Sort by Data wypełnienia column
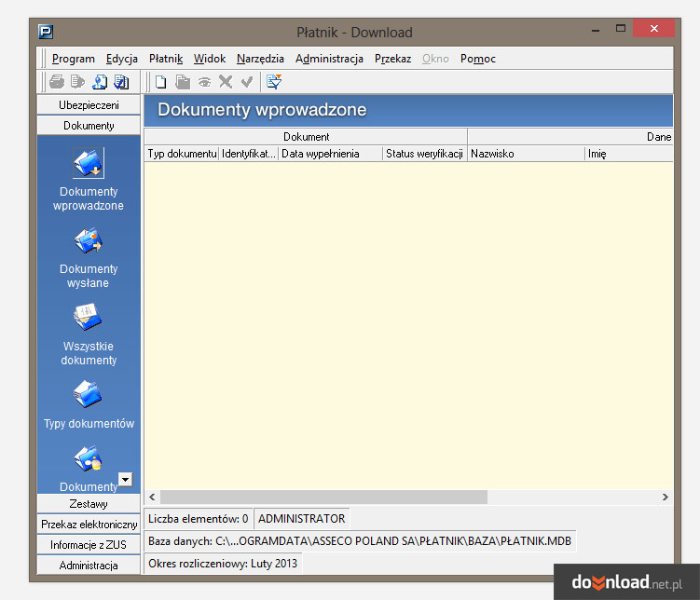 pos(330,154)
